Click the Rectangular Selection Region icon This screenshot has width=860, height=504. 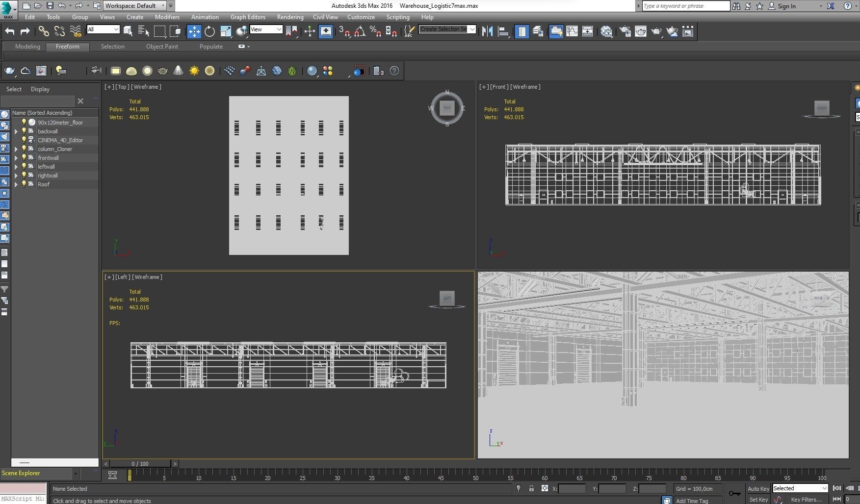click(x=159, y=31)
